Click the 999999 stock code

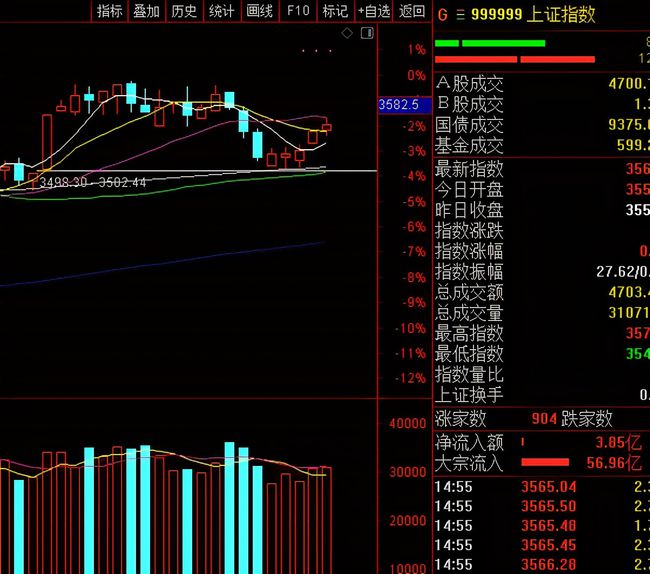click(497, 14)
